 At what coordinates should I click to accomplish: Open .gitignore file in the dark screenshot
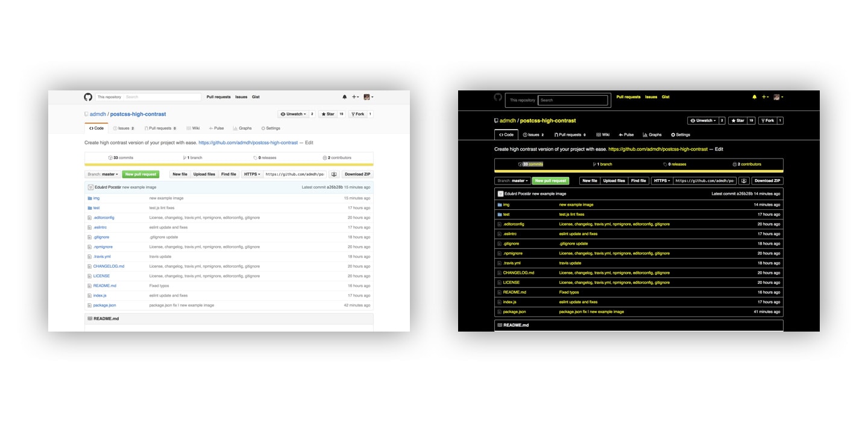coord(511,244)
